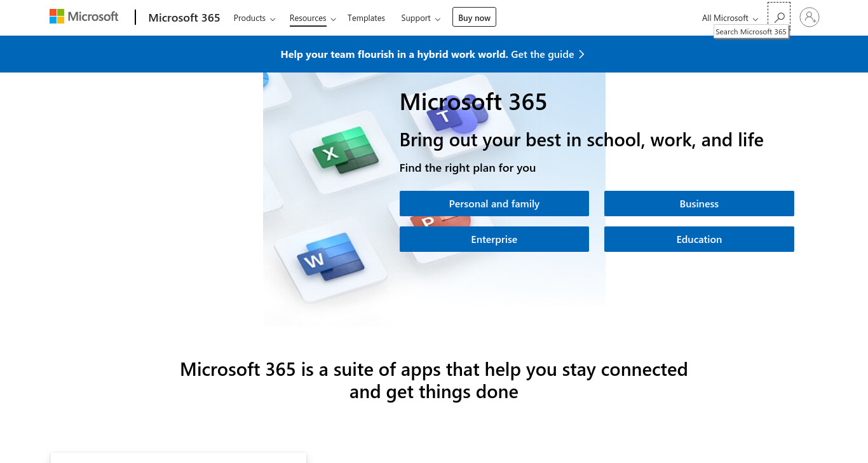The height and width of the screenshot is (463, 868).
Task: Open the Templates menu item
Action: tap(366, 18)
